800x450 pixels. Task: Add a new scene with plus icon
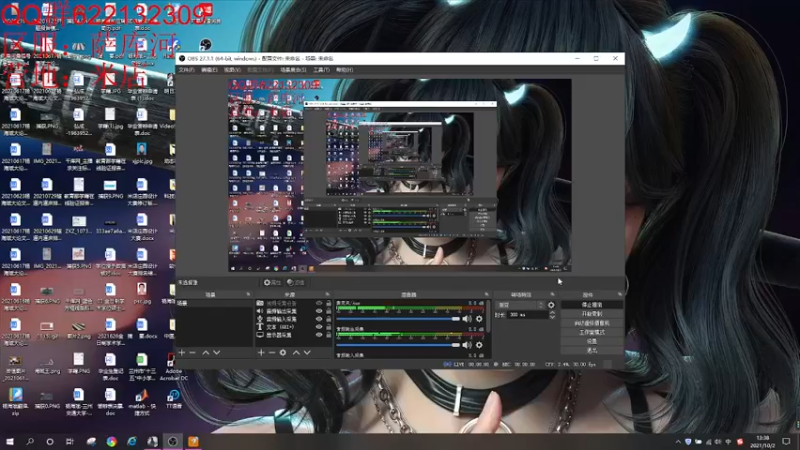point(182,353)
